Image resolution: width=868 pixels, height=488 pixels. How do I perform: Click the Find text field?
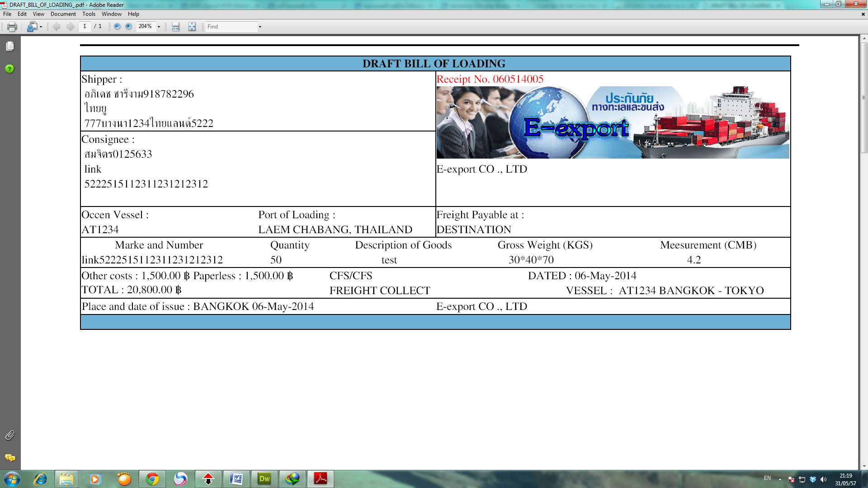click(x=231, y=27)
